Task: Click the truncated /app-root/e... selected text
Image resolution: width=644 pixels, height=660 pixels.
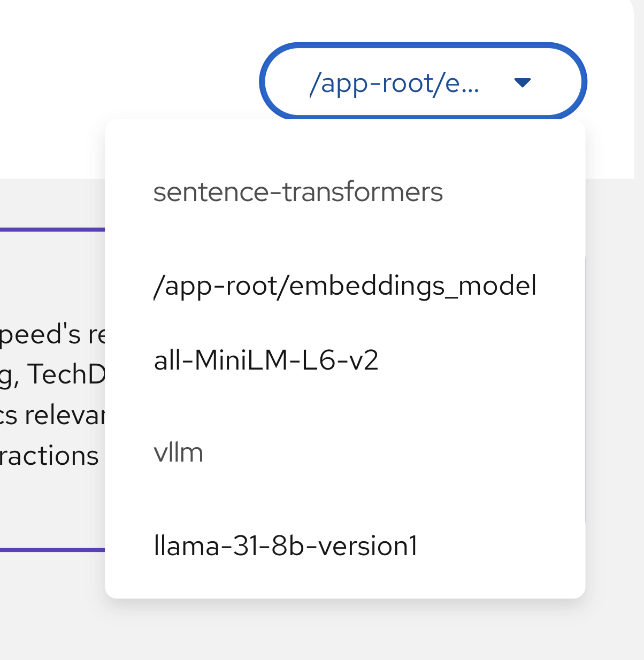Action: pos(394,83)
